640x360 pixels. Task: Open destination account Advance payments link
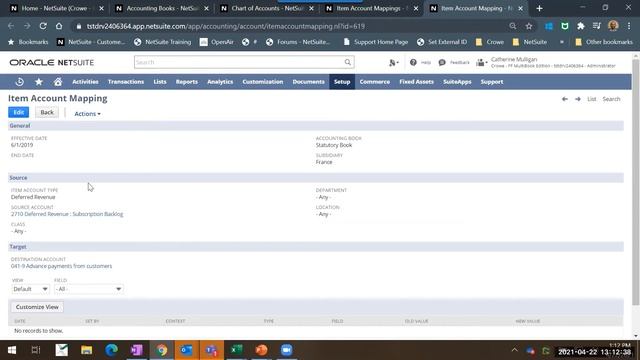62,266
